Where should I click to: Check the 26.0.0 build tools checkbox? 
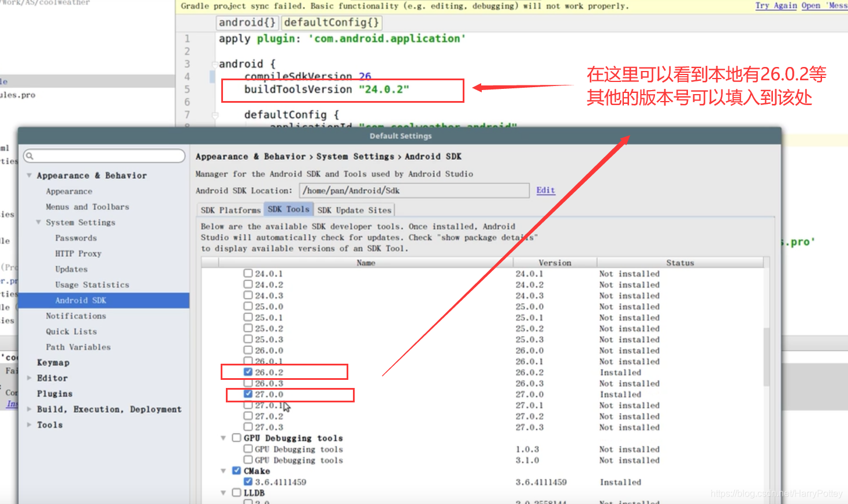click(248, 350)
